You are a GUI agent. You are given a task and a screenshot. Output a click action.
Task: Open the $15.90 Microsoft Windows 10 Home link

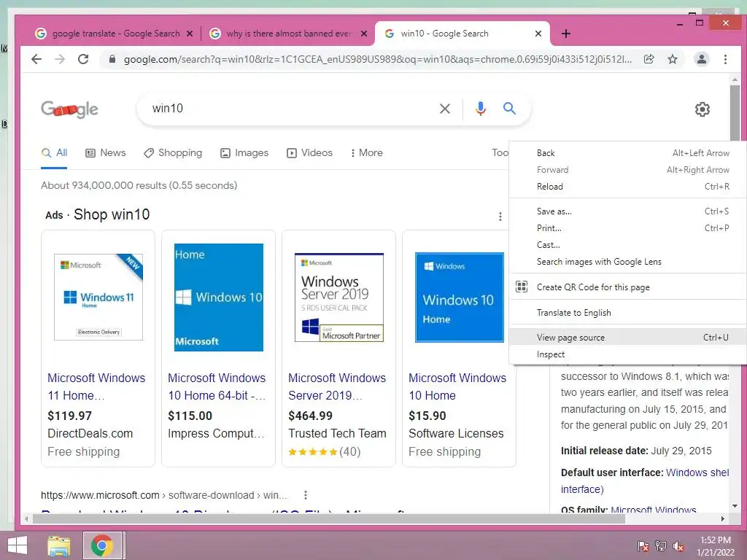(x=457, y=386)
